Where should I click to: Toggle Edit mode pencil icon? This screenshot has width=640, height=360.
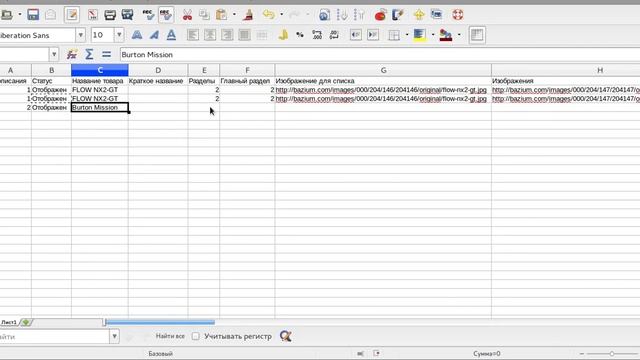tap(72, 15)
